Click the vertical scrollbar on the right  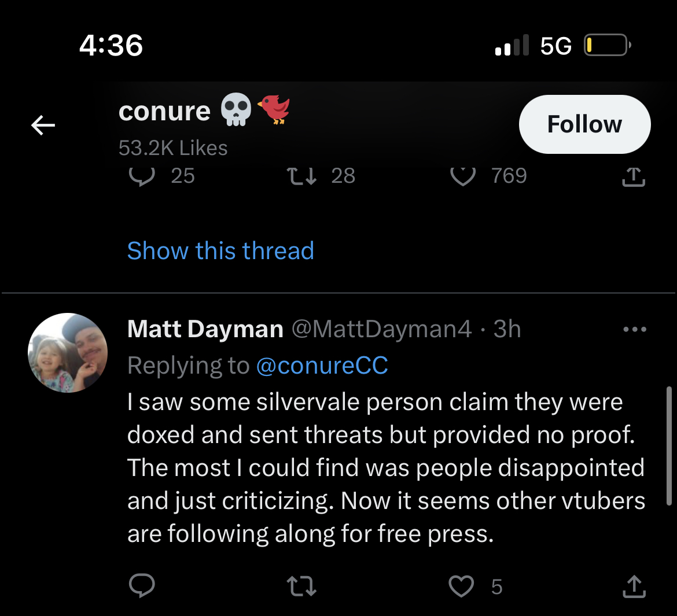[x=669, y=445]
